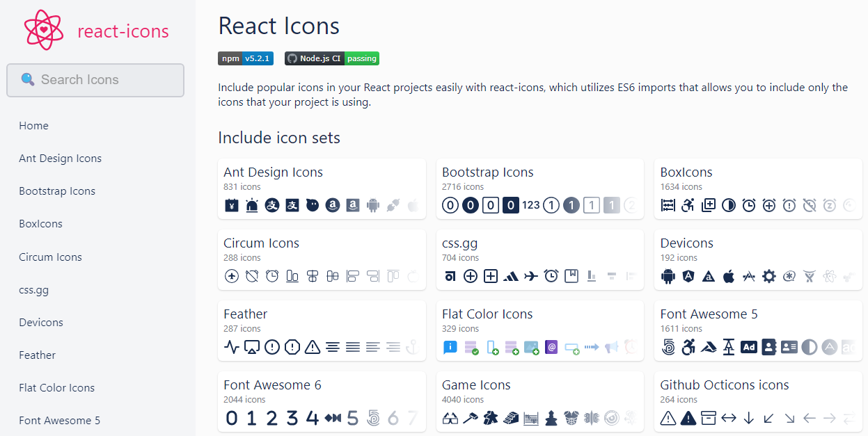Click the archive box icon in Github Octicons
The image size is (868, 436).
click(x=709, y=418)
